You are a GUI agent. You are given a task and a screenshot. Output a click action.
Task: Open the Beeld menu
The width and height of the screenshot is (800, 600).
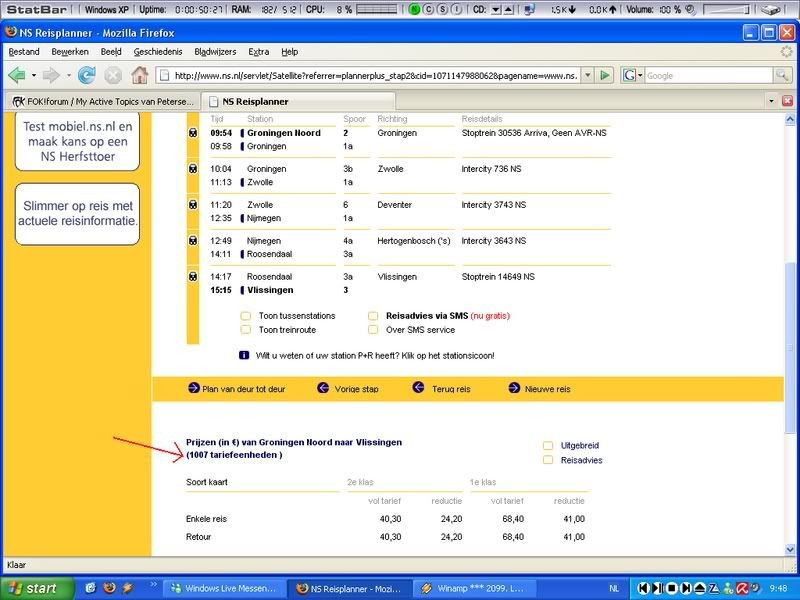pyautogui.click(x=111, y=52)
